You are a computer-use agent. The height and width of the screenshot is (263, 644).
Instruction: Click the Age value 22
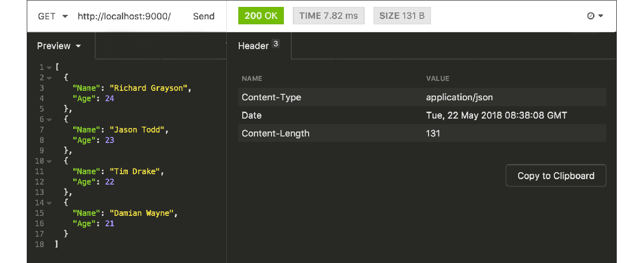109,182
